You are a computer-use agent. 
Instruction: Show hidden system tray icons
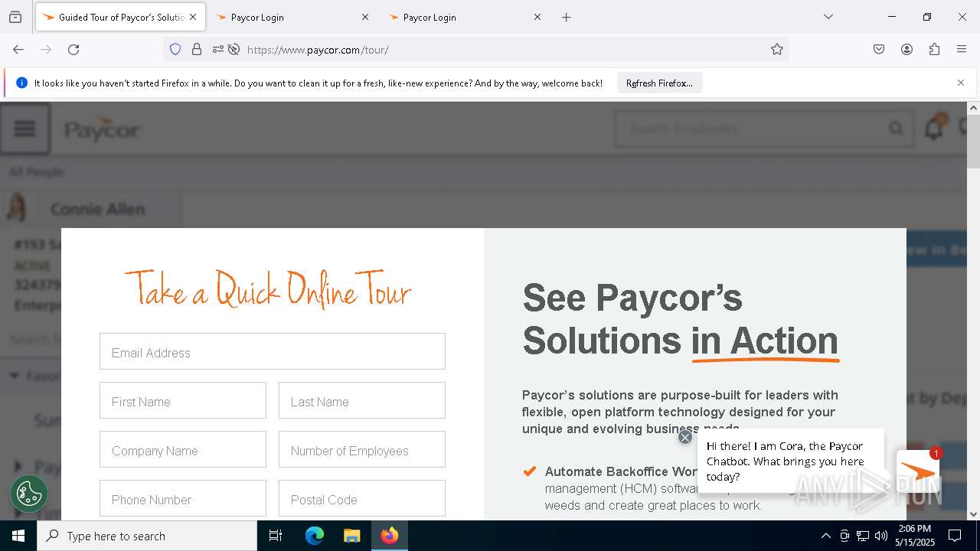(x=825, y=536)
